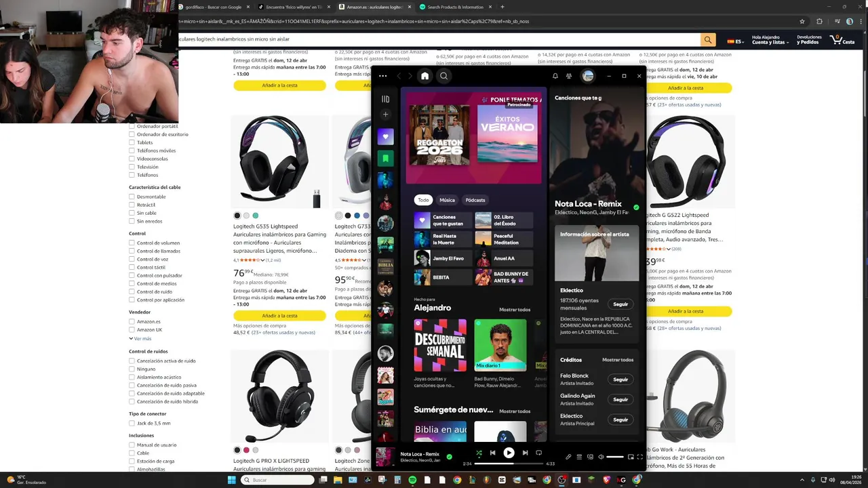
Task: Select black color swatch for Logitech G535
Action: click(x=237, y=216)
